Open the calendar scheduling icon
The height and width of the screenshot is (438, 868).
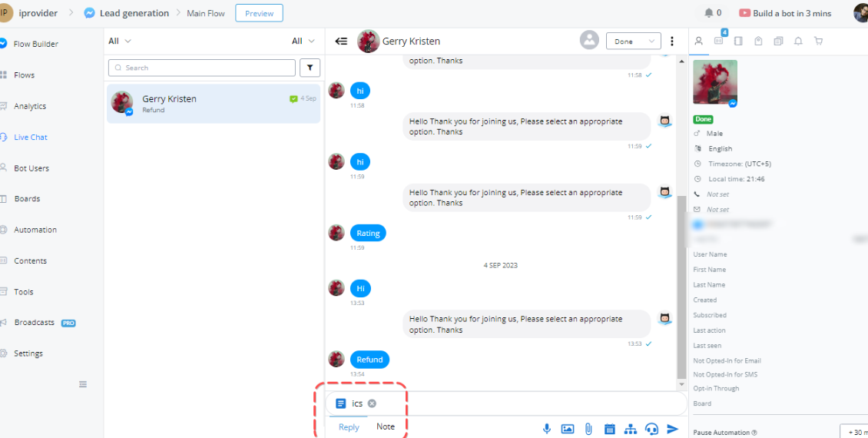pyautogui.click(x=610, y=429)
